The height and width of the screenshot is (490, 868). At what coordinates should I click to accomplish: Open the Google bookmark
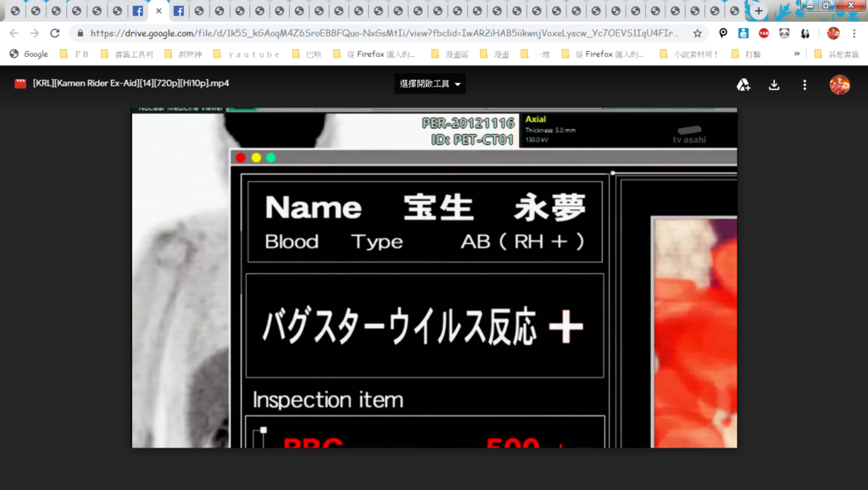(x=29, y=53)
